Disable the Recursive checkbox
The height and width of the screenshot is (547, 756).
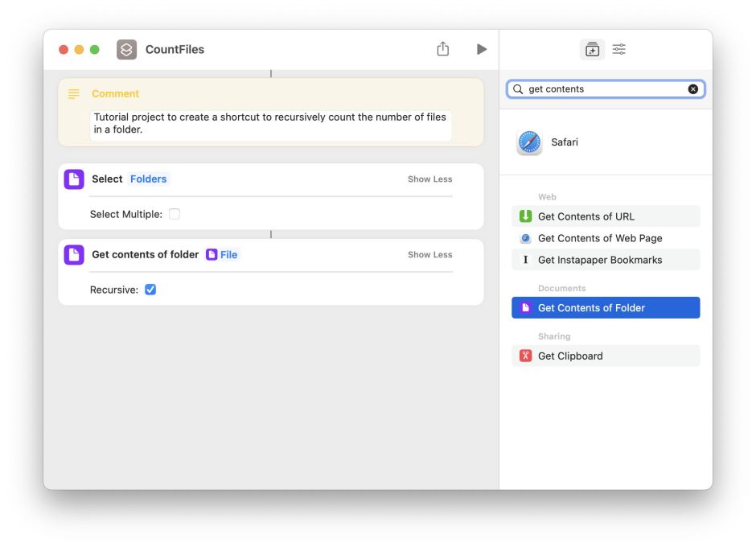point(150,289)
